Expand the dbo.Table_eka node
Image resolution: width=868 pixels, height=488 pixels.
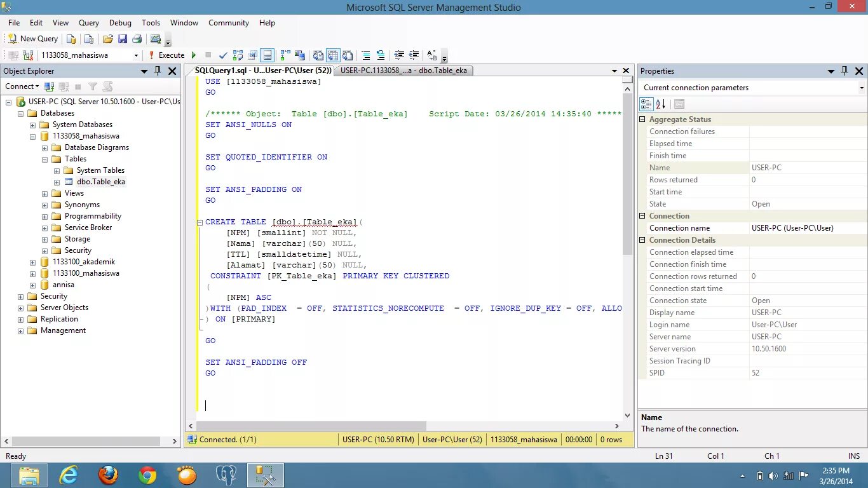[x=57, y=182]
